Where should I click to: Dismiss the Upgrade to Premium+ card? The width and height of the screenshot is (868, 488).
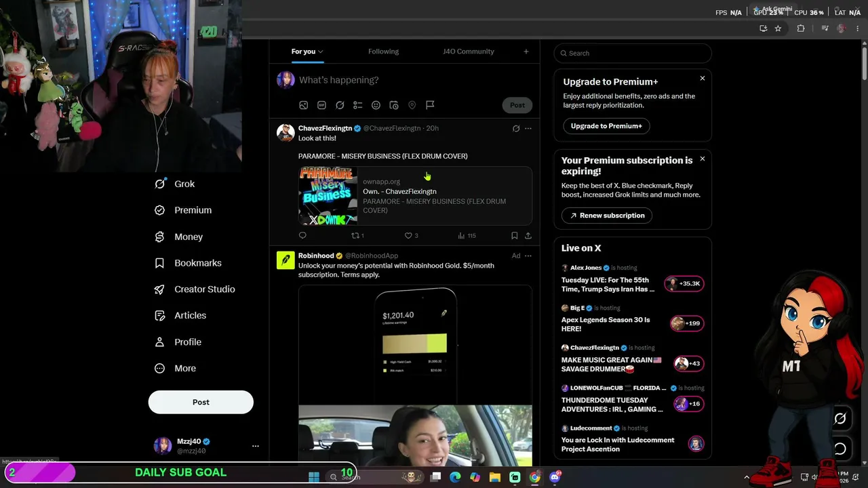pos(703,79)
